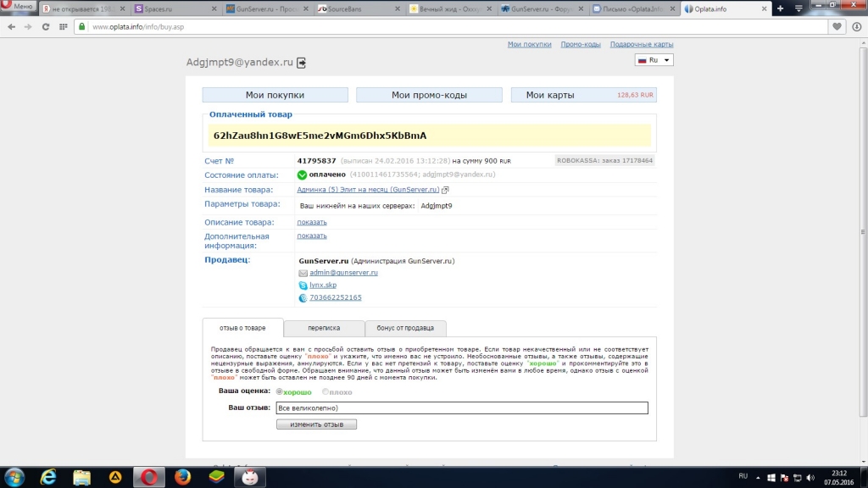Open Firefox from the taskbar
This screenshot has width=868, height=488.
tap(183, 476)
